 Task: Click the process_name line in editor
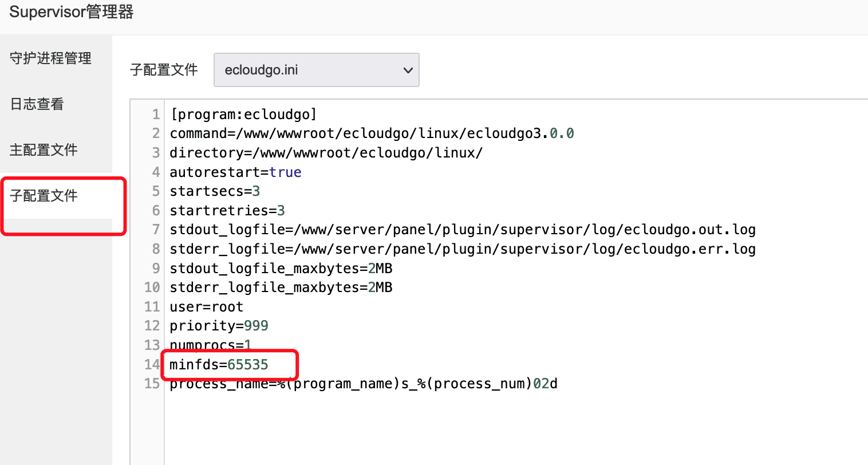363,384
